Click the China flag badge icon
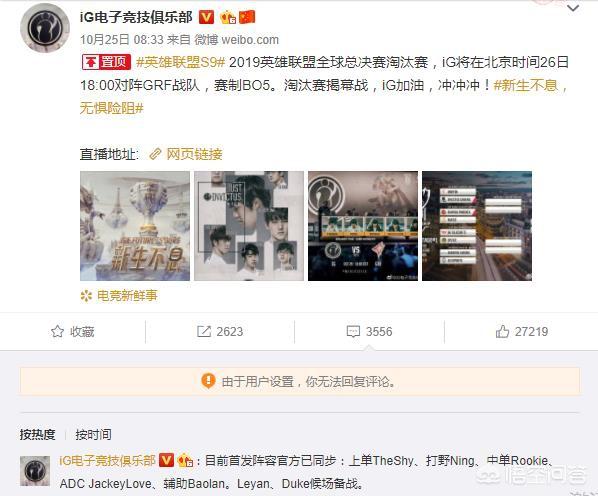This screenshot has height=496, width=598. 247,17
